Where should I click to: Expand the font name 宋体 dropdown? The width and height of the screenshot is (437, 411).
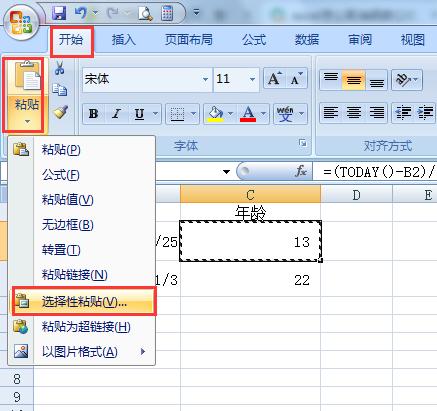point(205,79)
